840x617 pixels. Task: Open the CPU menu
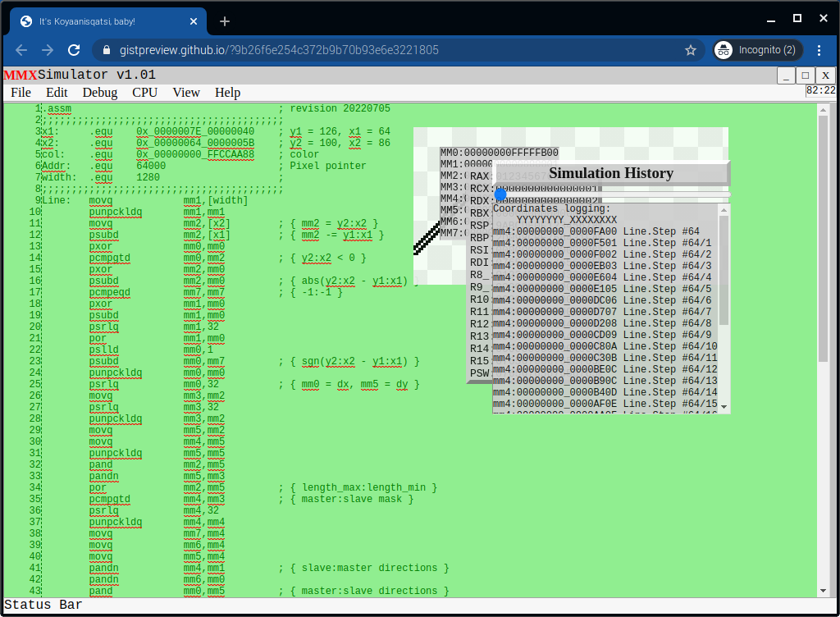point(144,93)
